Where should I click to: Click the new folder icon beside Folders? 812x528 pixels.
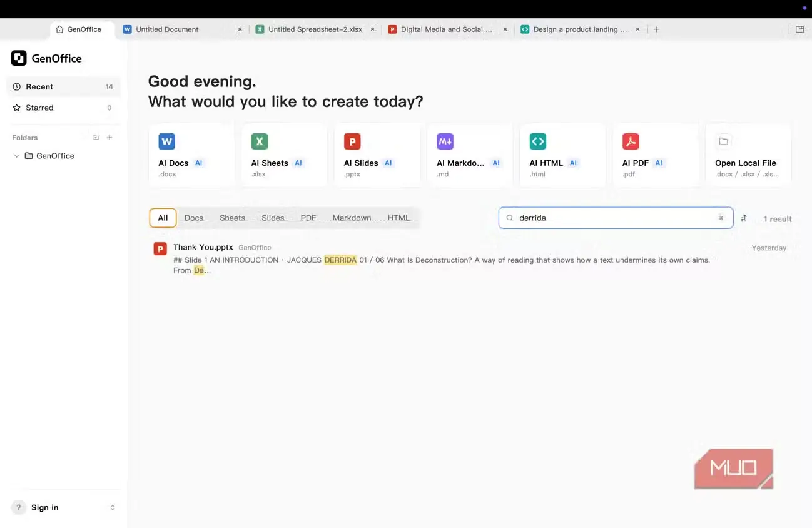[x=96, y=138]
